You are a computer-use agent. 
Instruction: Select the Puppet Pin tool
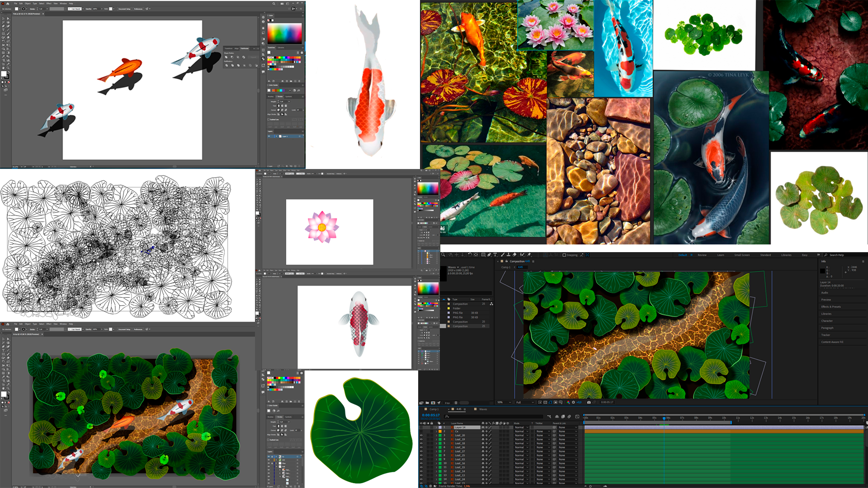pos(529,255)
